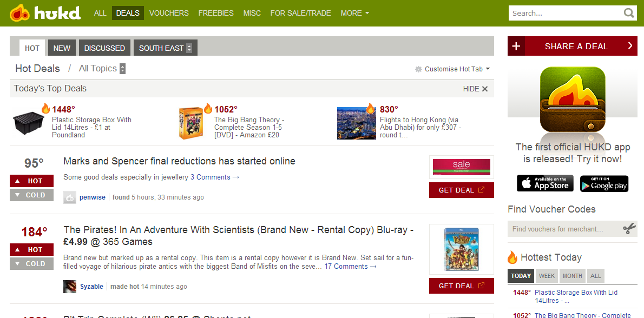Click penwise's user avatar icon
This screenshot has height=318, width=644.
coord(70,197)
